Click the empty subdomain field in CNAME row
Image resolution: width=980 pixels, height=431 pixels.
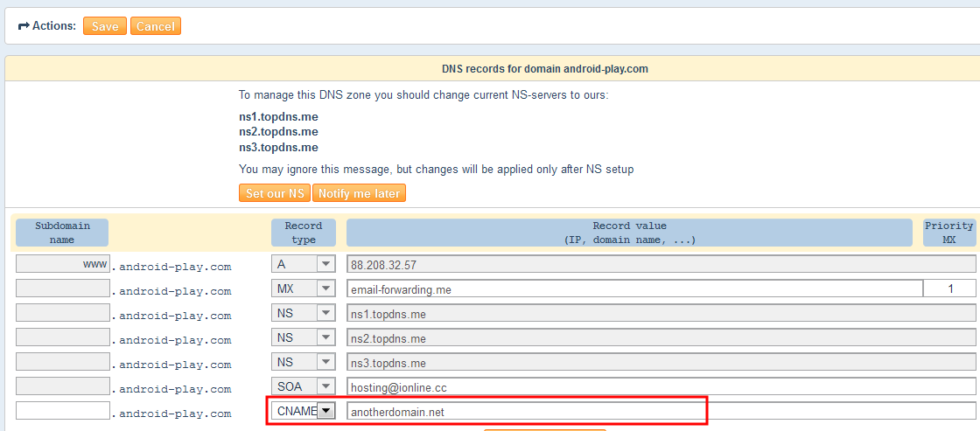point(62,411)
